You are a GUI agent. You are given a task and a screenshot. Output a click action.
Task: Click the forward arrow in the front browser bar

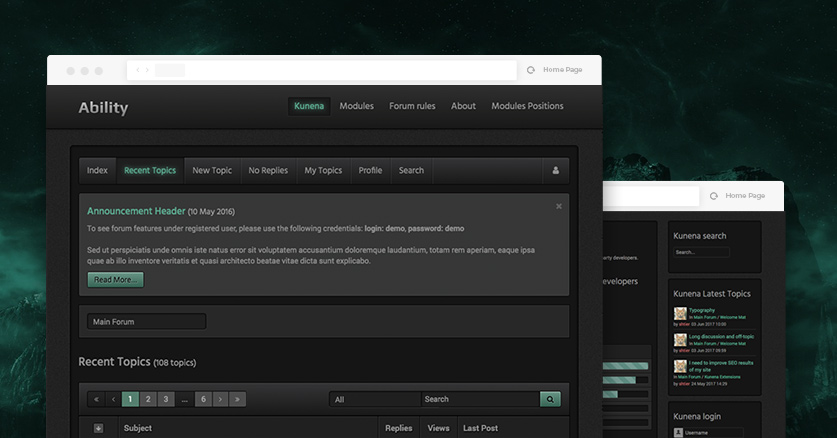147,70
